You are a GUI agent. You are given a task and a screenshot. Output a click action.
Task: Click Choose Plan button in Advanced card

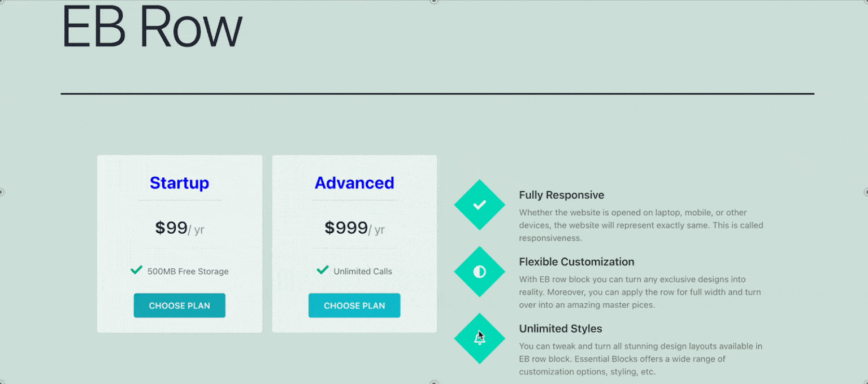[354, 306]
